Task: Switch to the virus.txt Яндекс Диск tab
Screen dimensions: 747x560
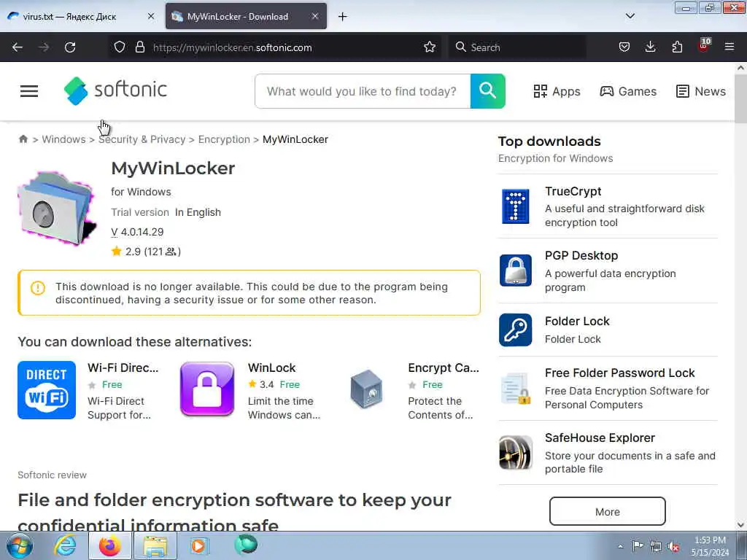Action: click(69, 16)
